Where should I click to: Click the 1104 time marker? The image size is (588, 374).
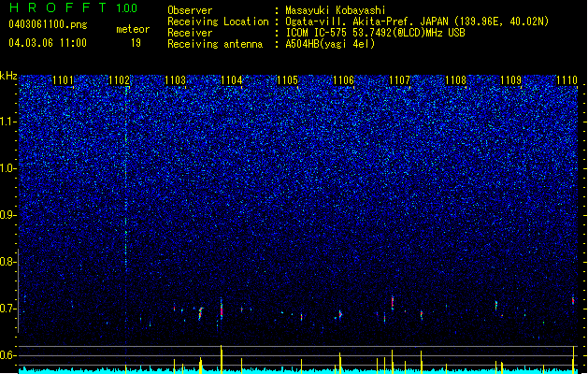232,80
